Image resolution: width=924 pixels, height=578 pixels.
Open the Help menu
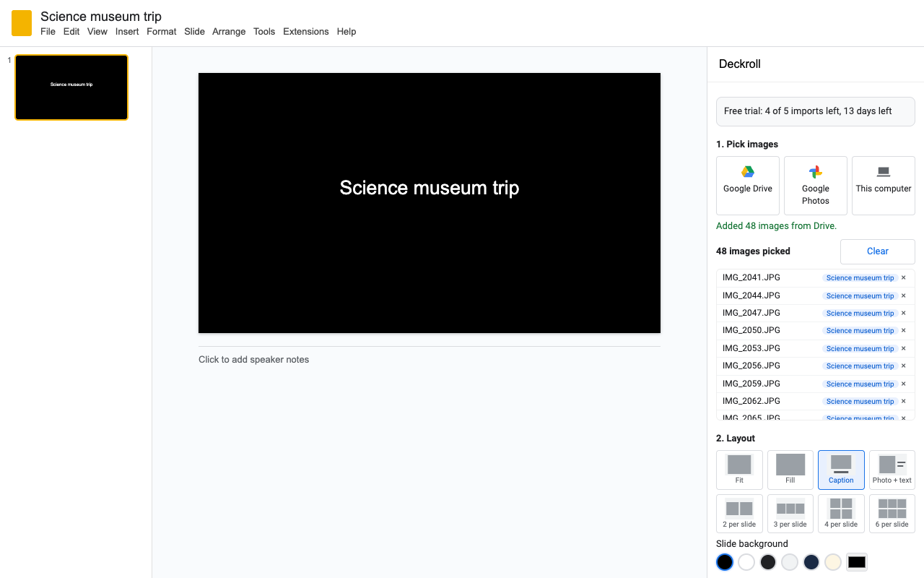(x=346, y=32)
